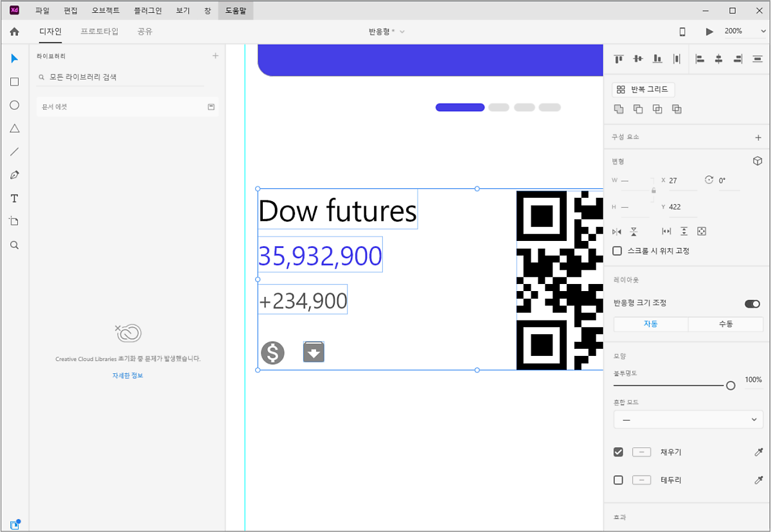This screenshot has height=532, width=771.
Task: Open the 오브젝트 menu
Action: tap(106, 10)
